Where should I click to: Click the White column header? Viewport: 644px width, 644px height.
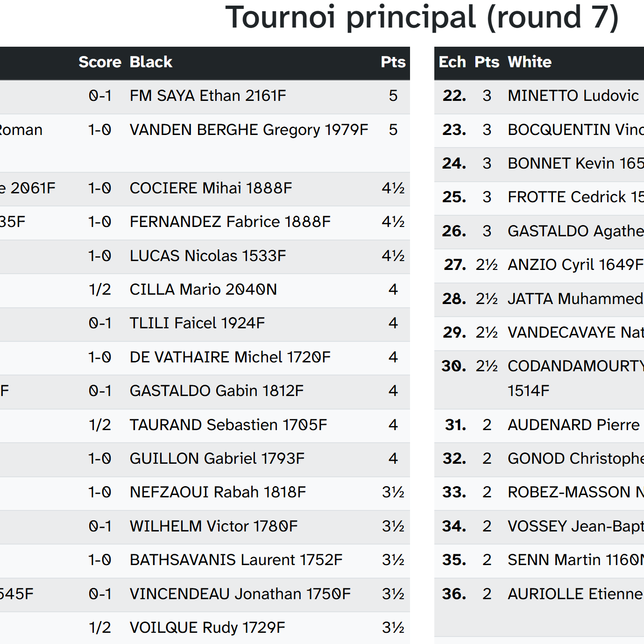click(x=530, y=62)
